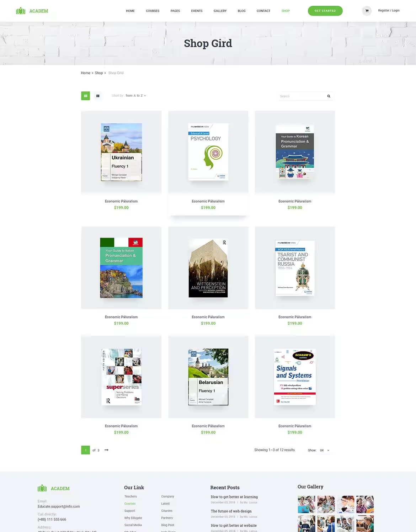Open the Pages menu item
This screenshot has width=416, height=532.
(175, 11)
